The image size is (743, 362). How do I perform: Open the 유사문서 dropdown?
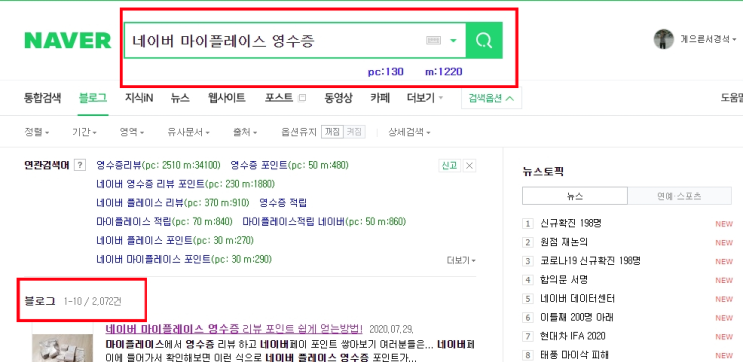click(x=188, y=132)
